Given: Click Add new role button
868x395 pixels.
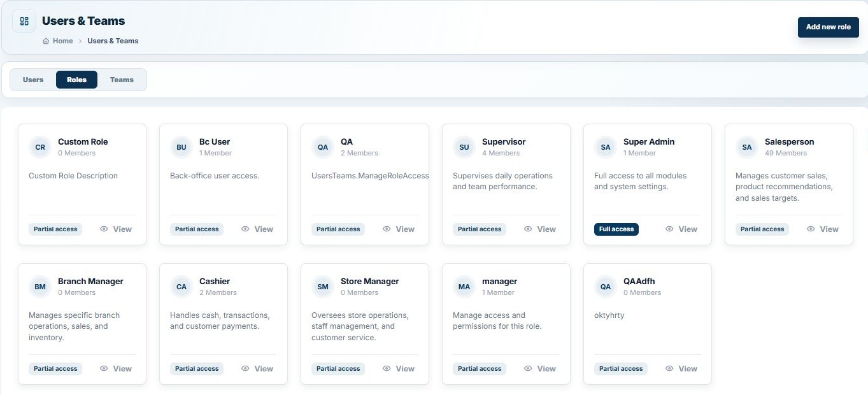Looking at the screenshot, I should point(828,27).
